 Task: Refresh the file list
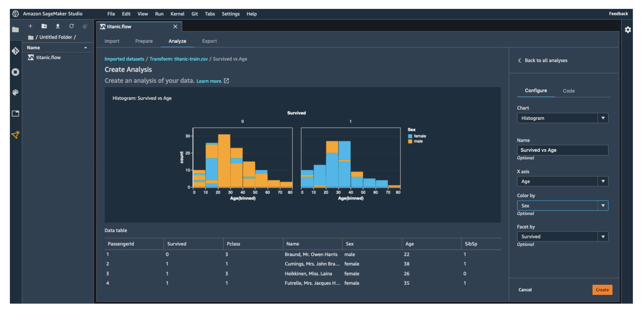pos(71,26)
